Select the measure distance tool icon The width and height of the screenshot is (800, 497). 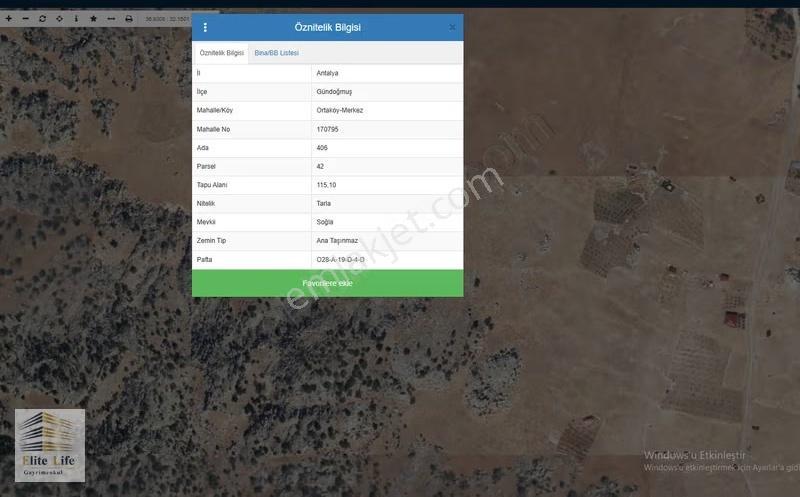click(x=111, y=18)
